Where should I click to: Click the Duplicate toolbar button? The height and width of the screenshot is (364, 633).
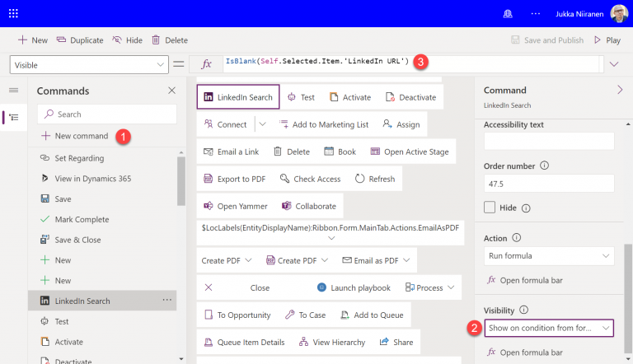tap(79, 40)
